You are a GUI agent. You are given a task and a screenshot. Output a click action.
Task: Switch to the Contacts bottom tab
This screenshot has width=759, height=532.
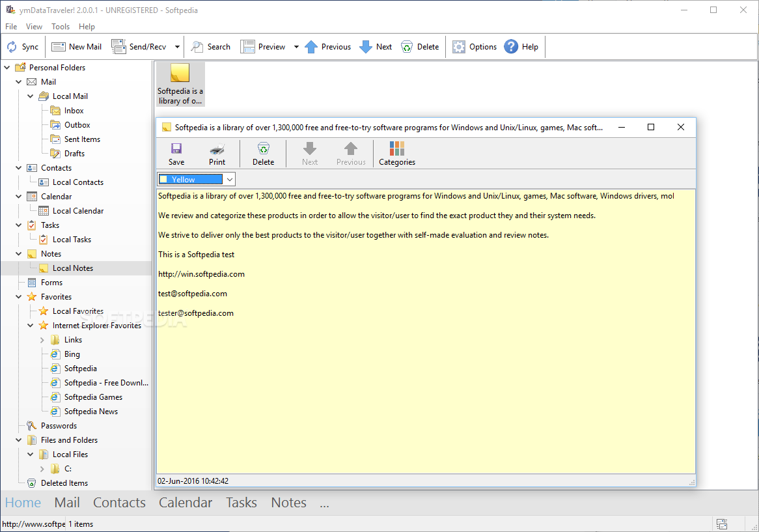click(x=119, y=503)
